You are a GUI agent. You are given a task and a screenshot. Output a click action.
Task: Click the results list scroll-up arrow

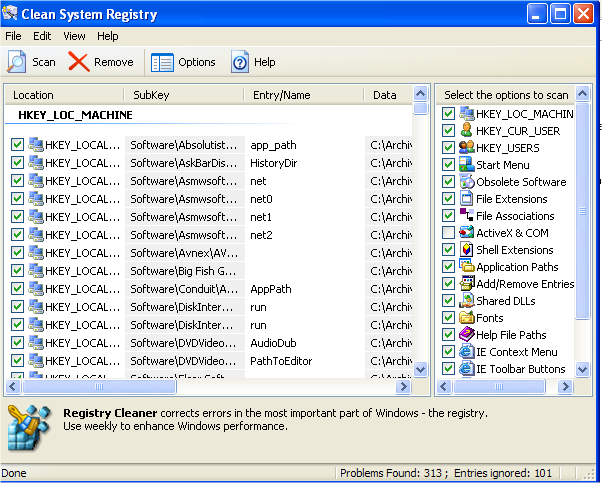click(x=421, y=93)
